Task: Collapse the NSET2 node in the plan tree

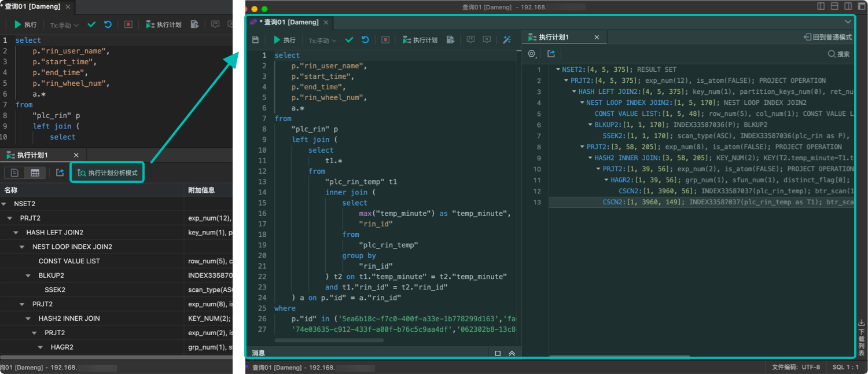Action: point(558,69)
